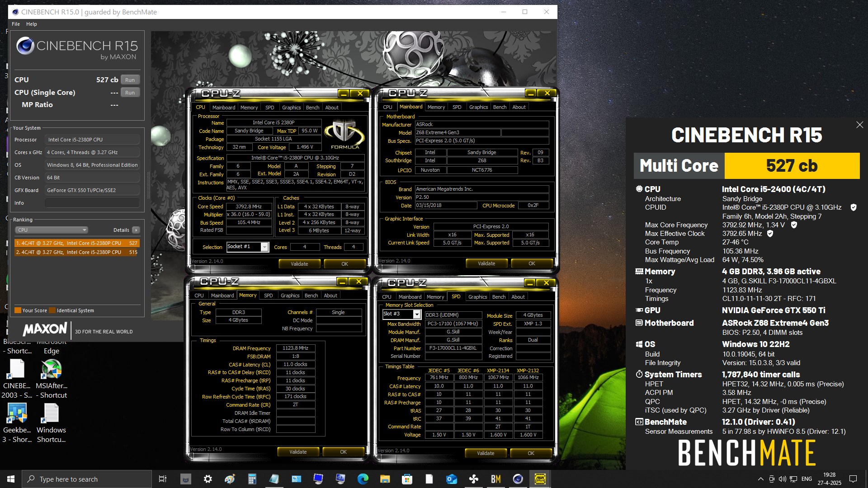Select Graphics tab in top-right CPU-Z window
The width and height of the screenshot is (868, 488).
478,107
